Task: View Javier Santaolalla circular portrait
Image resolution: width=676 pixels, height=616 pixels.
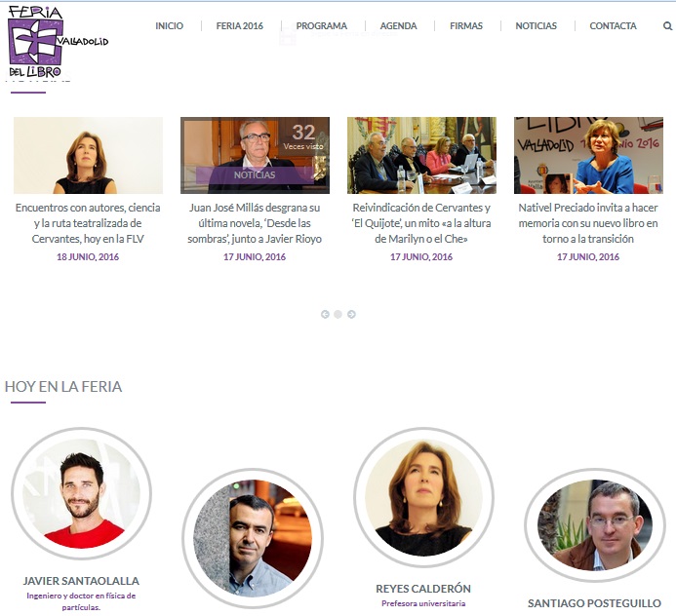Action: [82, 493]
